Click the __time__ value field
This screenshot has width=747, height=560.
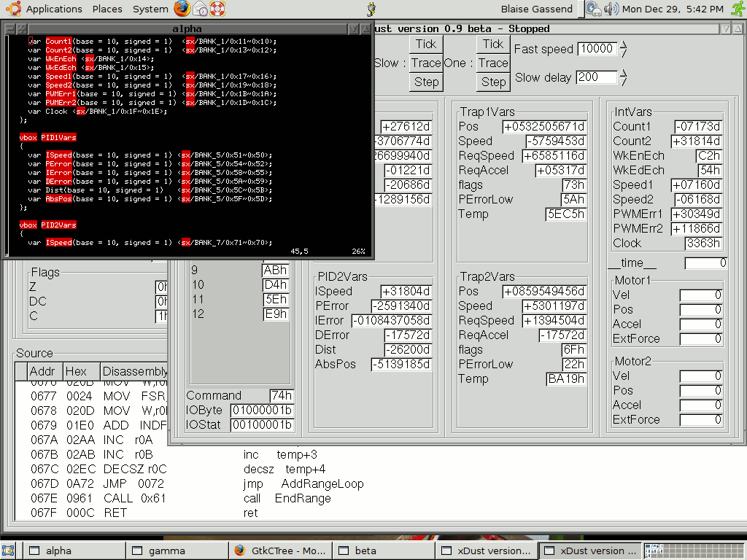(705, 263)
